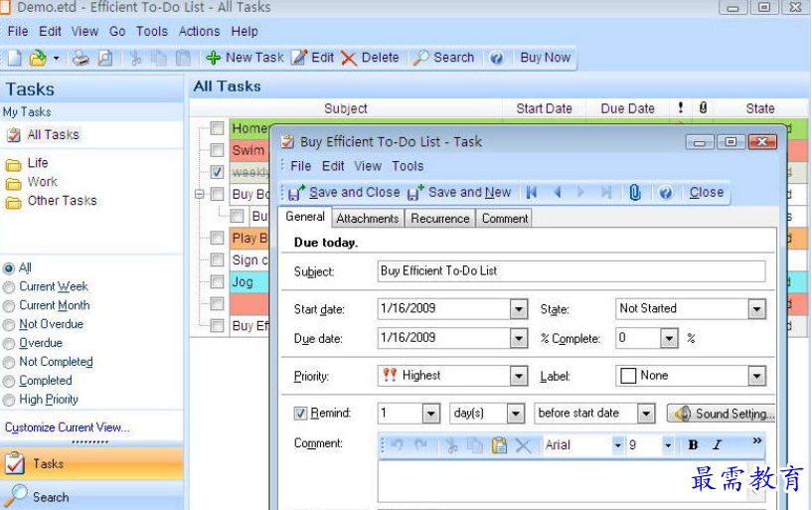Open Arial font dropdown

[x=617, y=445]
